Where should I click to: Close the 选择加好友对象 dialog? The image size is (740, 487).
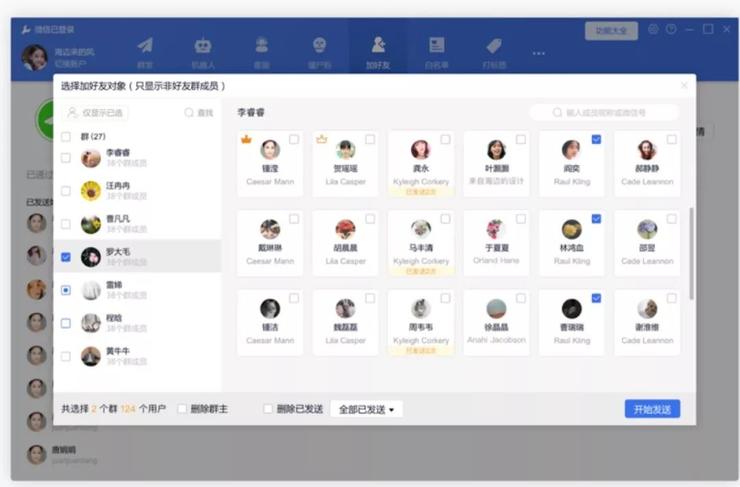click(x=684, y=85)
